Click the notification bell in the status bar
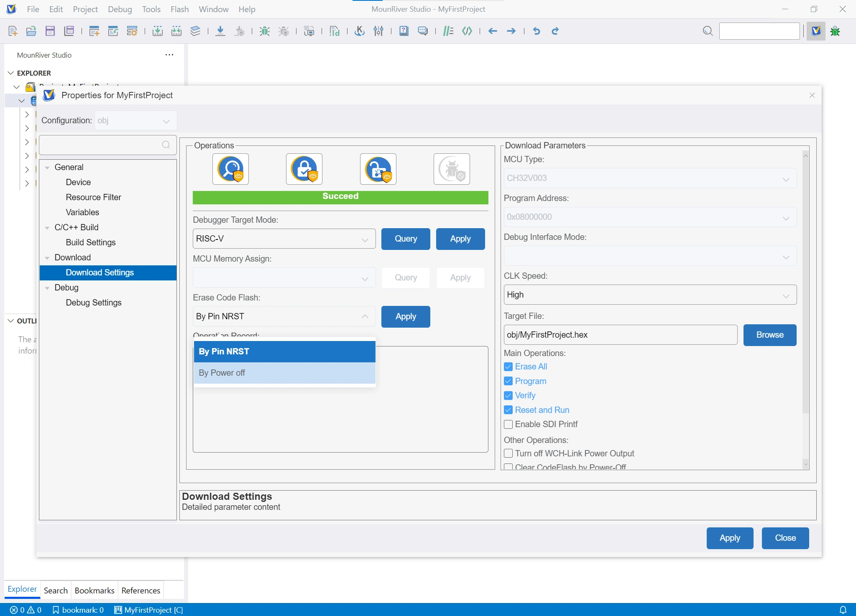 (x=843, y=610)
